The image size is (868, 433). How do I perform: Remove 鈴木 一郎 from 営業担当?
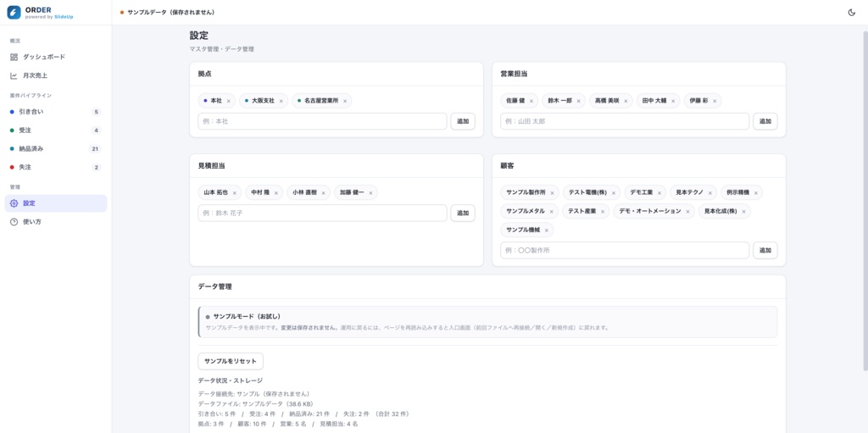(x=578, y=101)
